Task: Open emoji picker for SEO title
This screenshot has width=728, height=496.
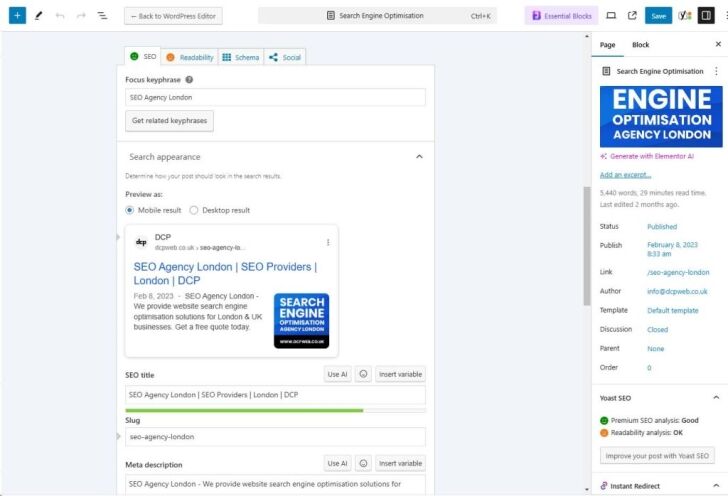Action: point(364,374)
